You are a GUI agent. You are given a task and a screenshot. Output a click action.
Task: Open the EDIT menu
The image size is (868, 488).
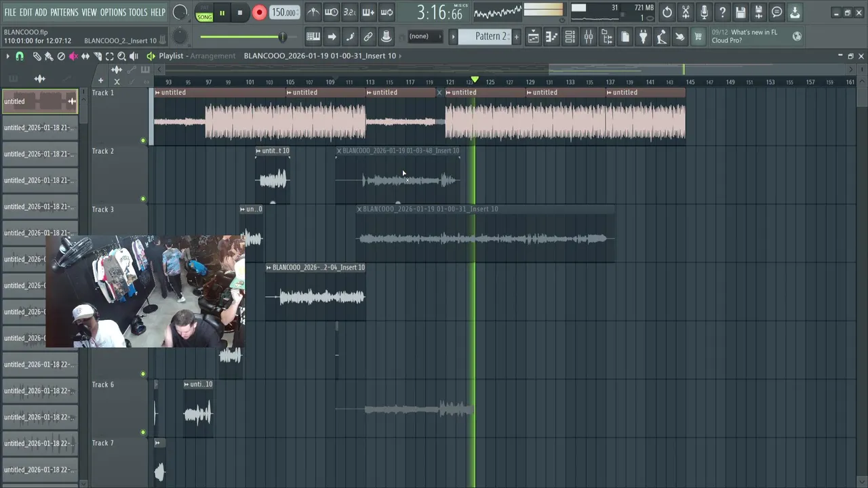click(26, 13)
